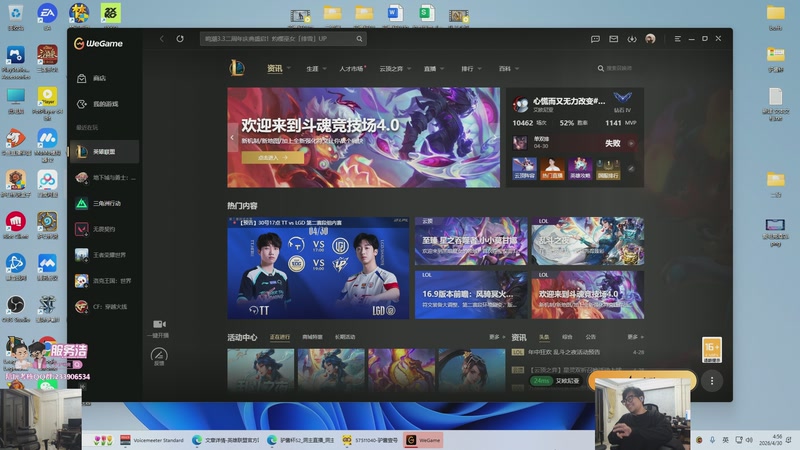This screenshot has width=800, height=450.
Task: Open the 云顶阵容 shortcut tile
Action: [x=524, y=168]
